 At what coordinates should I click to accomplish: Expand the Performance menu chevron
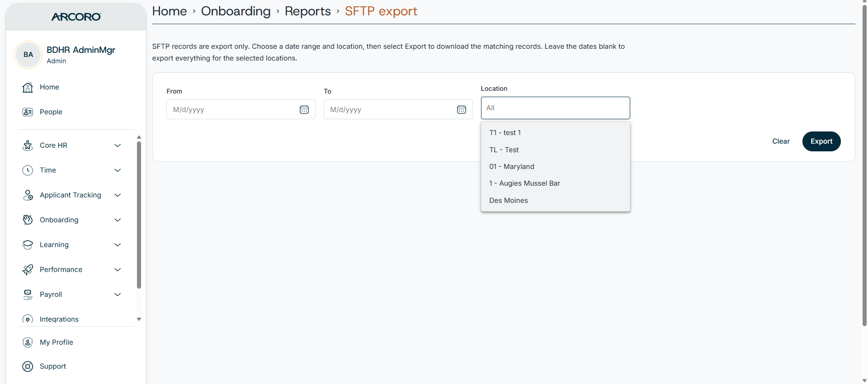118,270
